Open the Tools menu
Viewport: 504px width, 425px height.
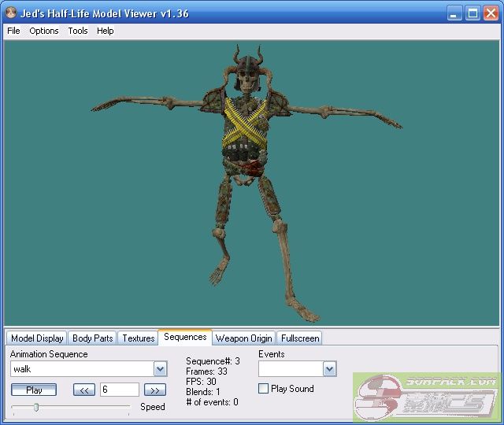click(78, 31)
